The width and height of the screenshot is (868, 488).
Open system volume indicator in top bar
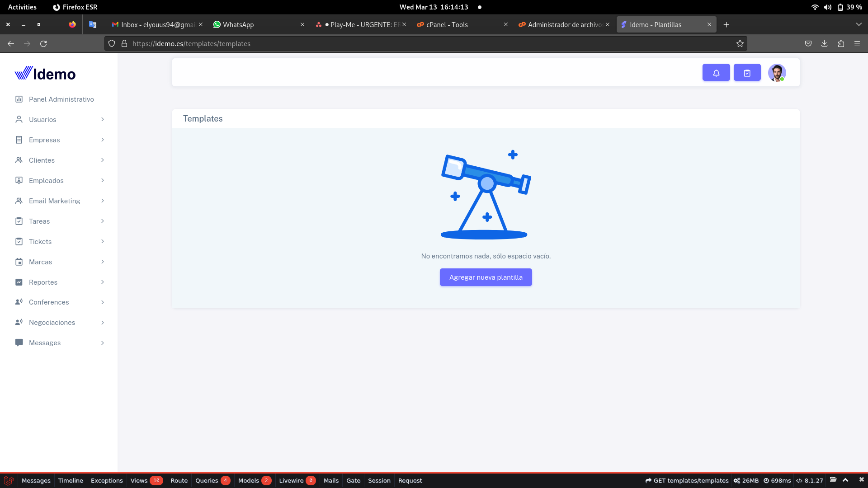click(x=828, y=7)
